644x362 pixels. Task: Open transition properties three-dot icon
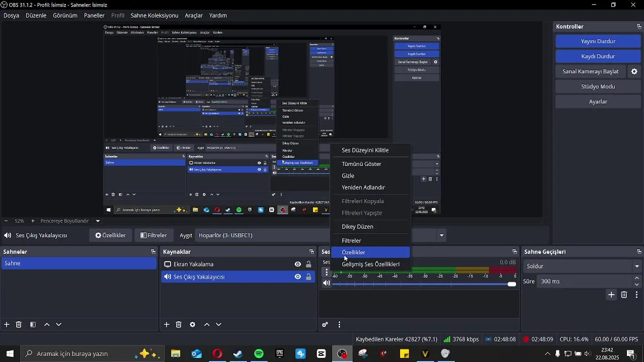click(637, 295)
